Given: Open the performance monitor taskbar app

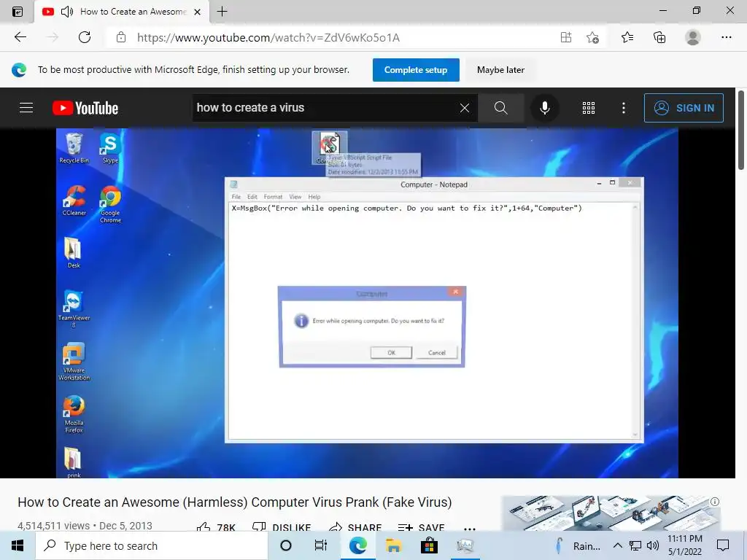Looking at the screenshot, I should pos(465,545).
